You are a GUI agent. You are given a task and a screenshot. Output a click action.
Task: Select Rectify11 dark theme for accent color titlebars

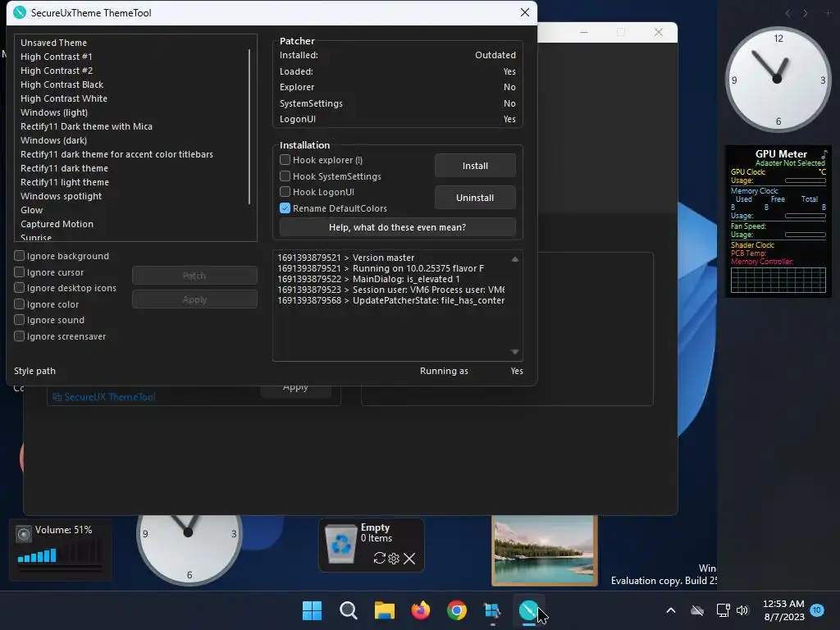point(116,153)
